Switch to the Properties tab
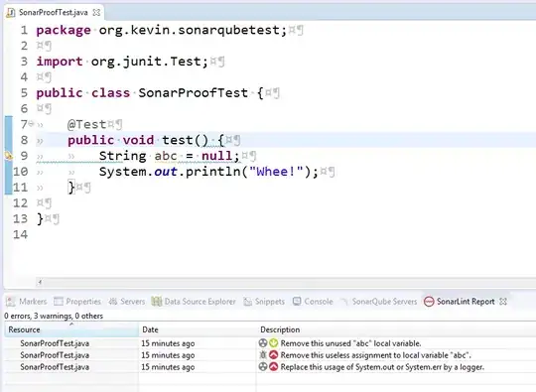The image size is (536, 392). point(77,302)
